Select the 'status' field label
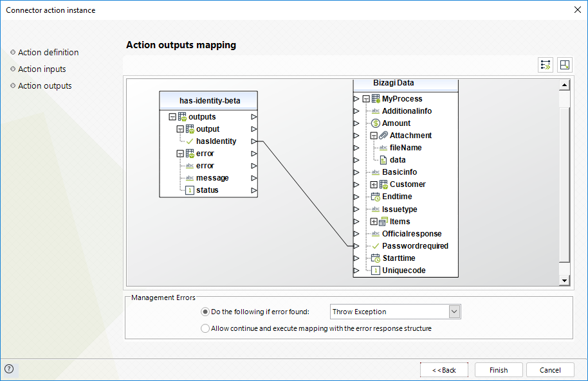This screenshot has width=588, height=381. [x=207, y=190]
